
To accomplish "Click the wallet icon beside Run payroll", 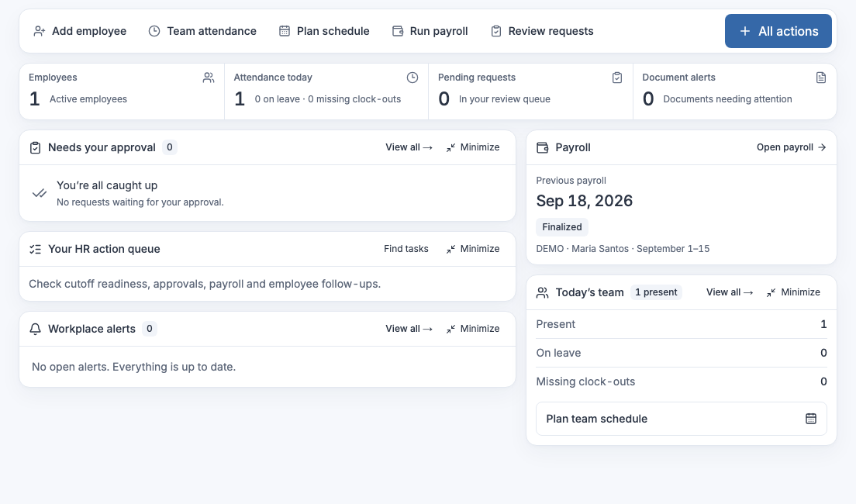I will pos(398,31).
